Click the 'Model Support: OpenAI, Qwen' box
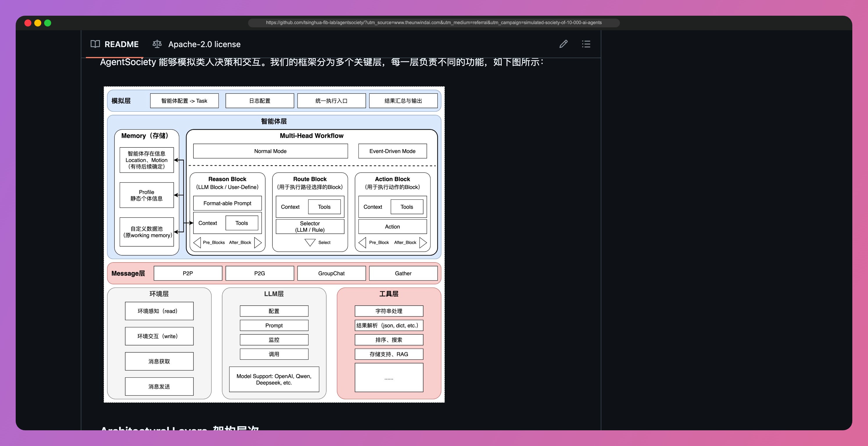 pos(274,379)
